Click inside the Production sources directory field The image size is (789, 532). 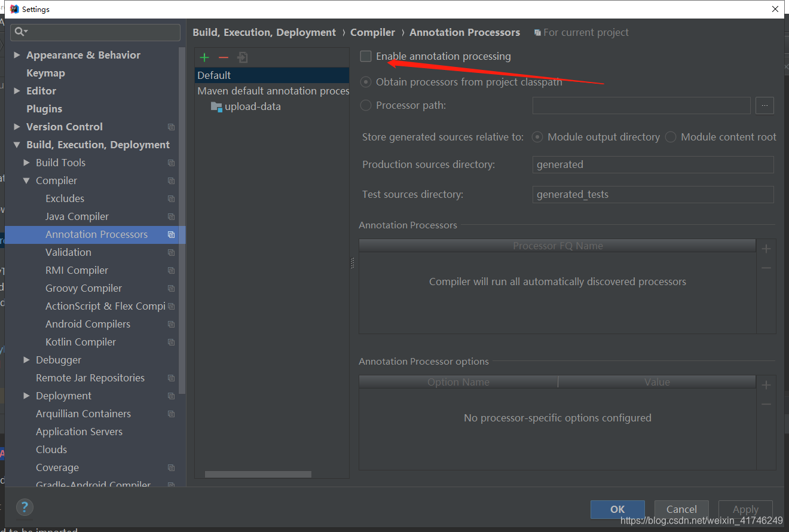click(x=653, y=164)
